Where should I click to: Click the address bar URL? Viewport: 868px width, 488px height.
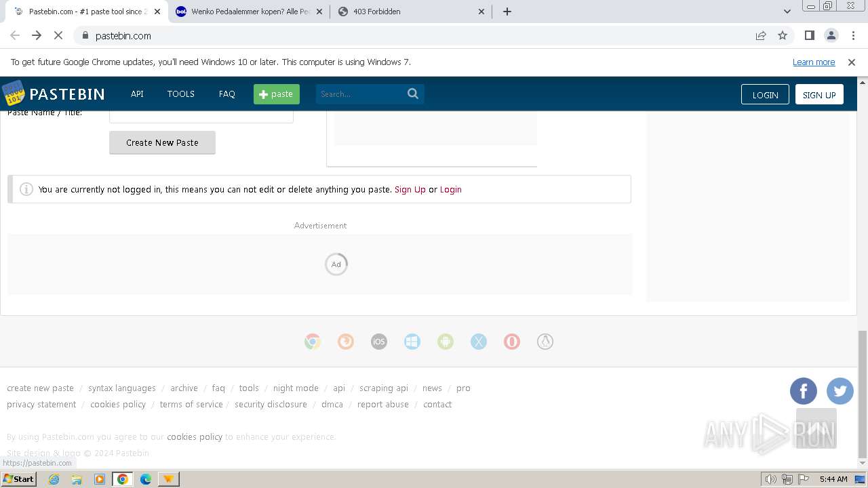[123, 35]
